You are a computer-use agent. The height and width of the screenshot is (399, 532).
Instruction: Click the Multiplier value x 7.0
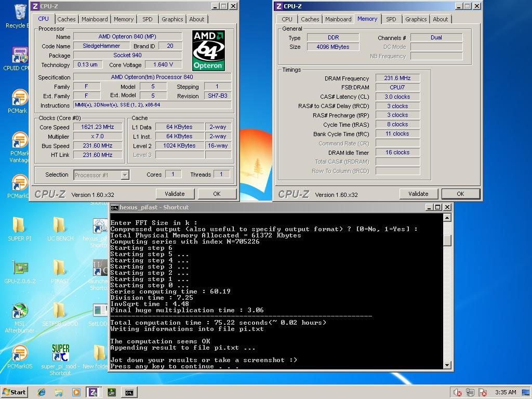point(98,136)
